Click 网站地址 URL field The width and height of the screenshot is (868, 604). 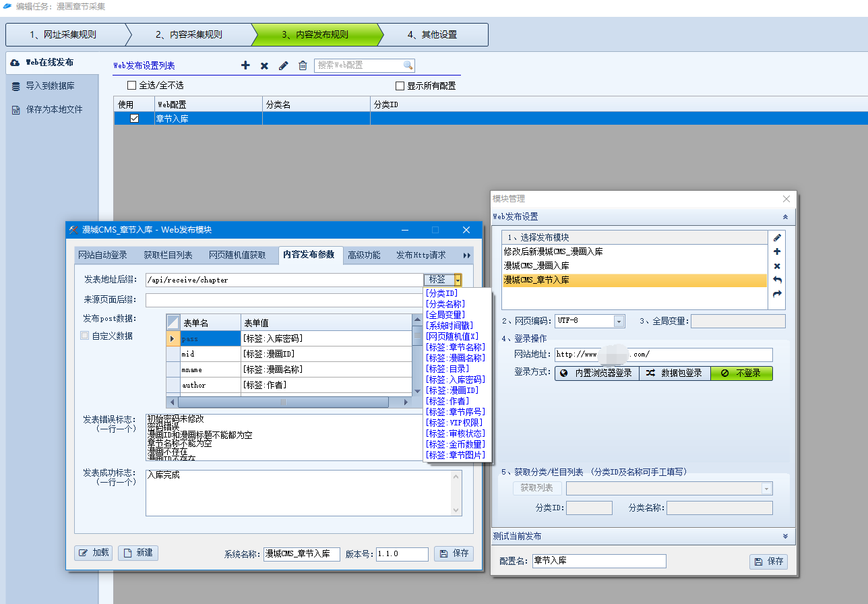point(663,355)
